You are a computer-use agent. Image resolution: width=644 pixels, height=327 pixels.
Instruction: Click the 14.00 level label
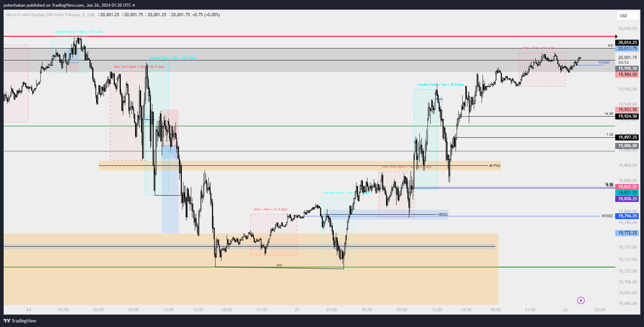tap(609, 114)
